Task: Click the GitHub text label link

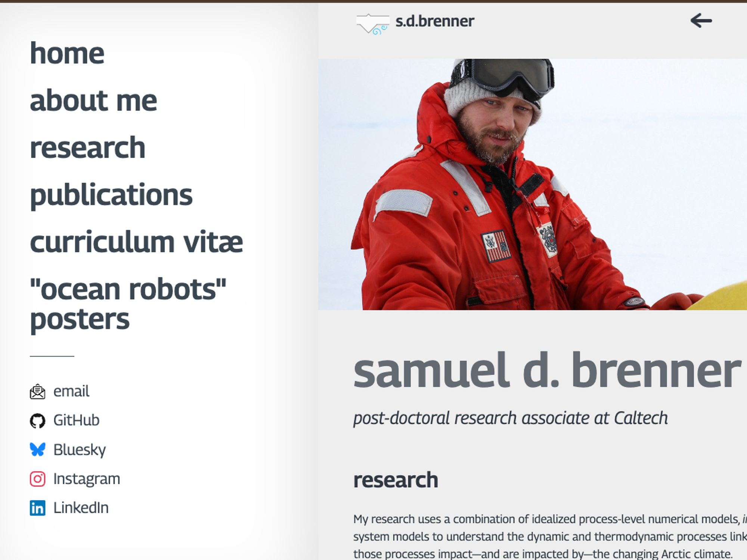Action: pyautogui.click(x=77, y=421)
